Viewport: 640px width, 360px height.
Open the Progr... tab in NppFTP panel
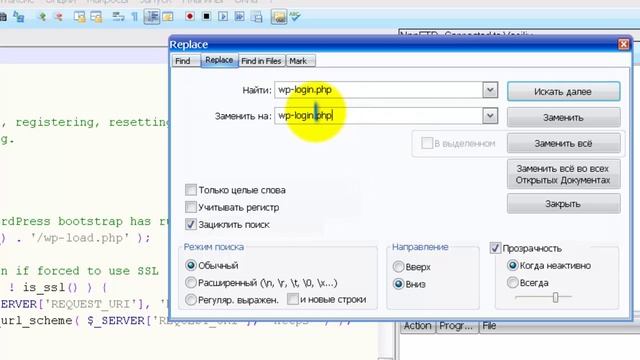coord(456,326)
